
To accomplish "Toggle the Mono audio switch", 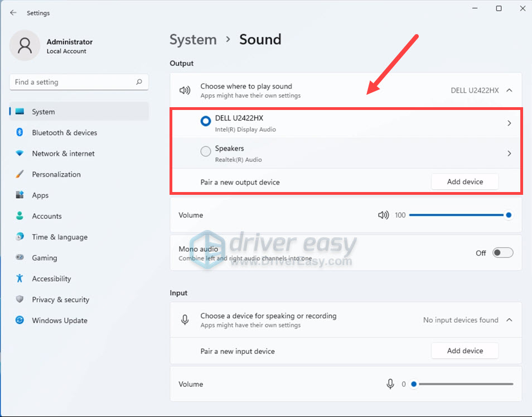I will point(502,253).
